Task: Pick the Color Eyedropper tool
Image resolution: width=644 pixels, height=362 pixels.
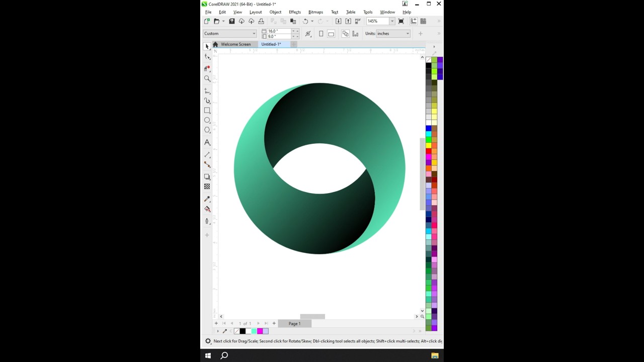Action: click(x=207, y=199)
